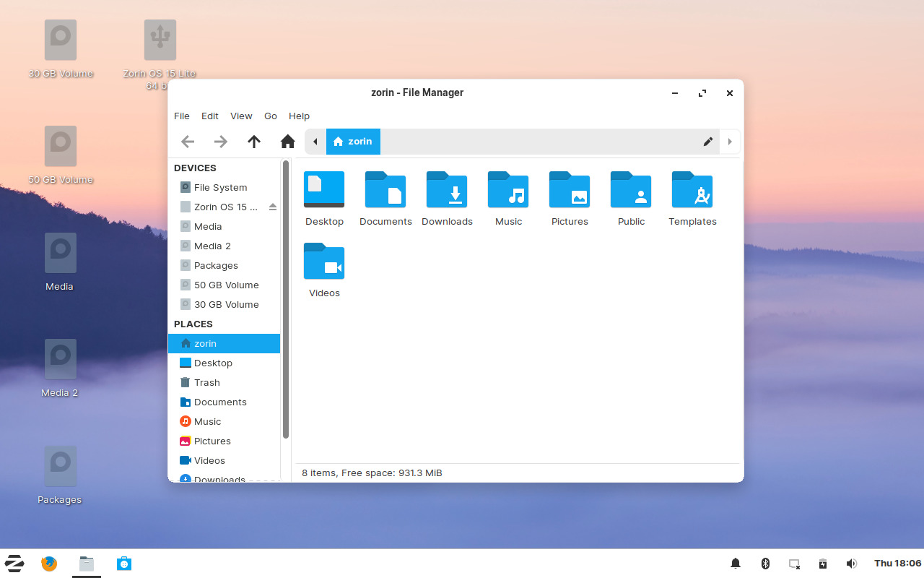Screen dimensions: 924x578
Task: Select zorin home in Places sidebar
Action: point(224,343)
